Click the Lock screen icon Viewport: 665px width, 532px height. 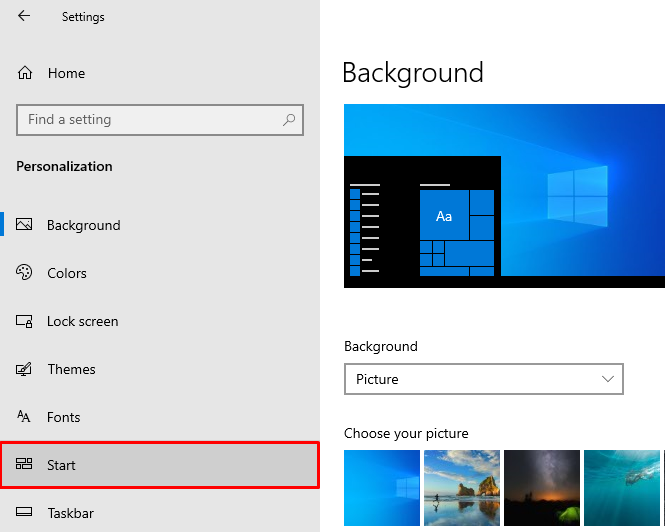click(24, 321)
